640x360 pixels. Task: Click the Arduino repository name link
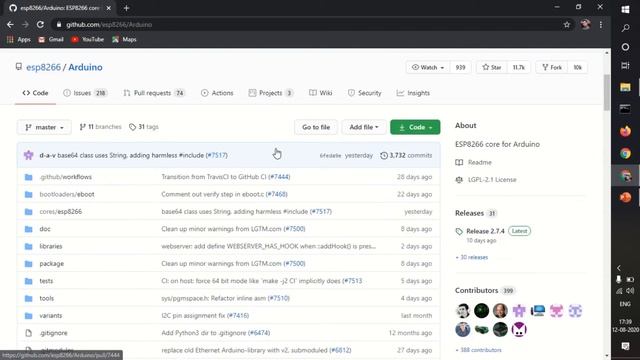[85, 67]
